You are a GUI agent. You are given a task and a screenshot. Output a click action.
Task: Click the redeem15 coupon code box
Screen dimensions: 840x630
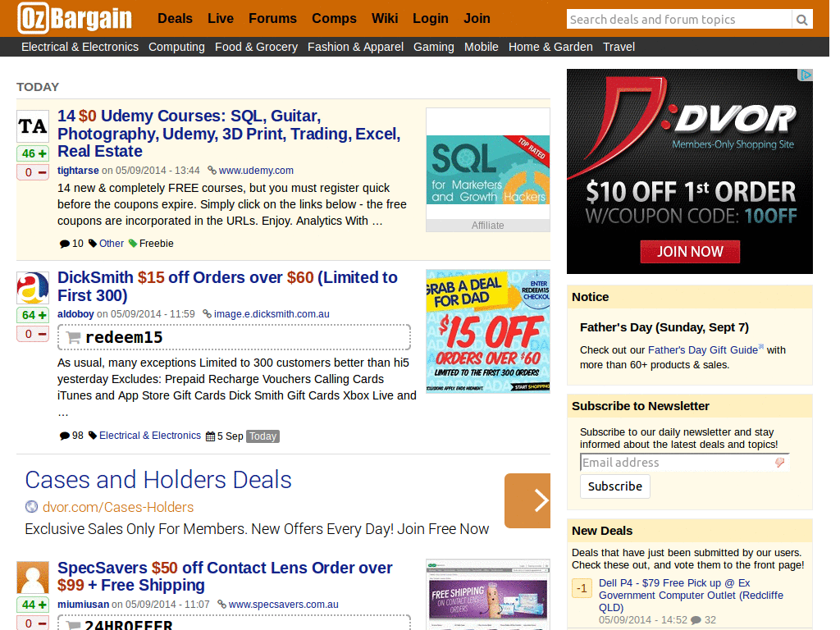coord(234,337)
